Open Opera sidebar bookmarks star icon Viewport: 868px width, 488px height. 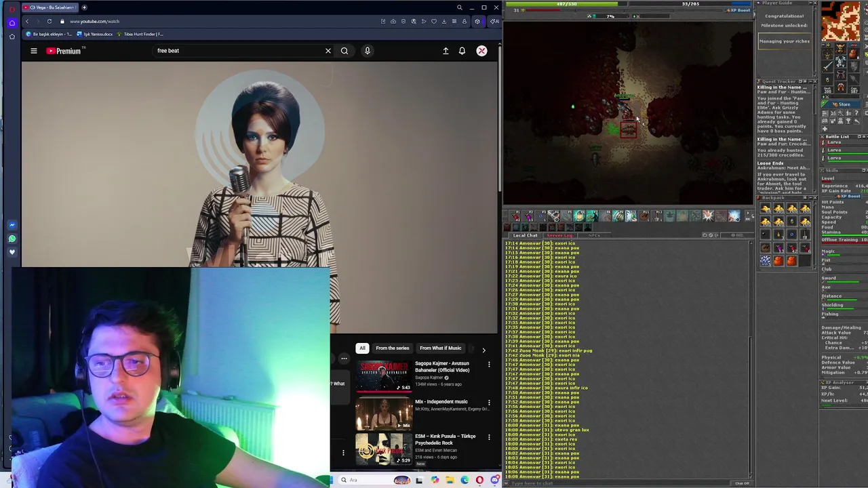pos(12,36)
